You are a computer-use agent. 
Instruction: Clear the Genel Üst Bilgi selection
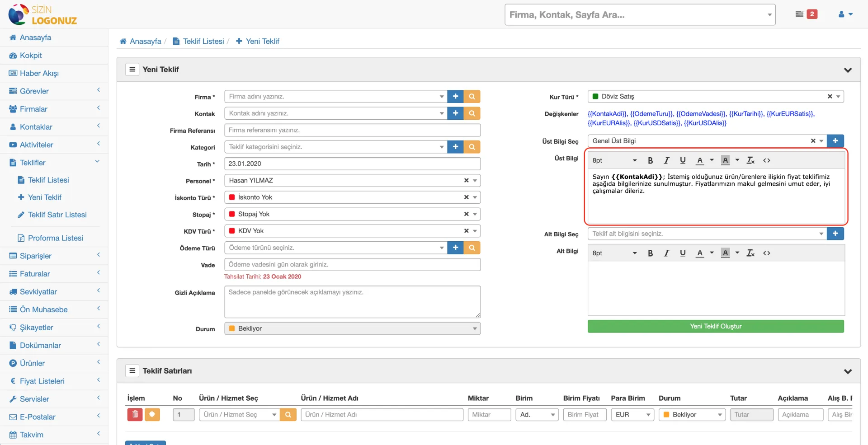pyautogui.click(x=813, y=141)
